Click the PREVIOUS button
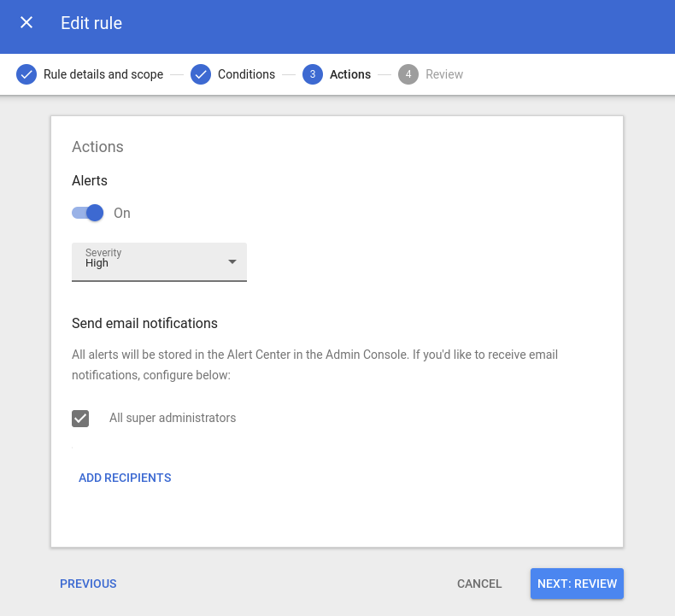675x616 pixels. click(x=88, y=584)
